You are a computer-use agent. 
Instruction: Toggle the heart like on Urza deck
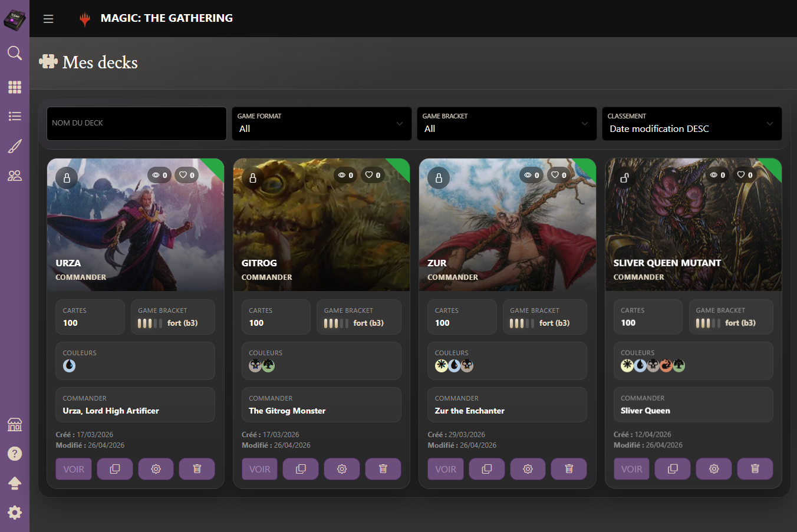coord(187,175)
